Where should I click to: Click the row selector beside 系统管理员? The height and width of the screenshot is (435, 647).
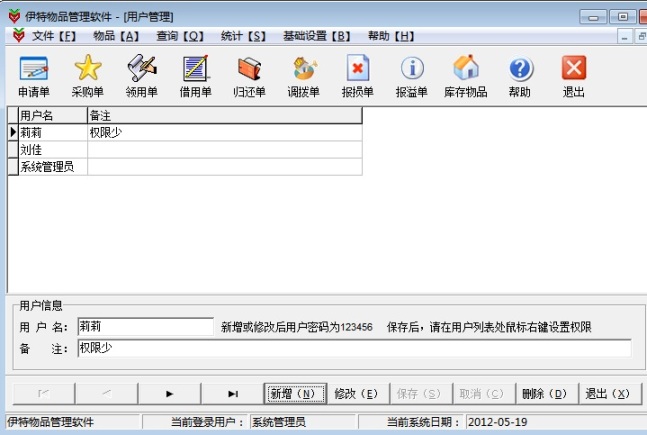coord(13,167)
